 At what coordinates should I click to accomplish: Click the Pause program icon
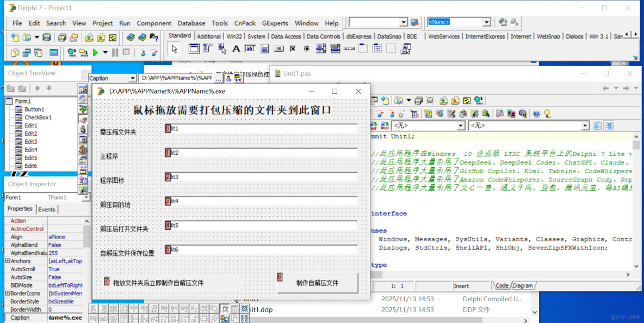click(115, 53)
